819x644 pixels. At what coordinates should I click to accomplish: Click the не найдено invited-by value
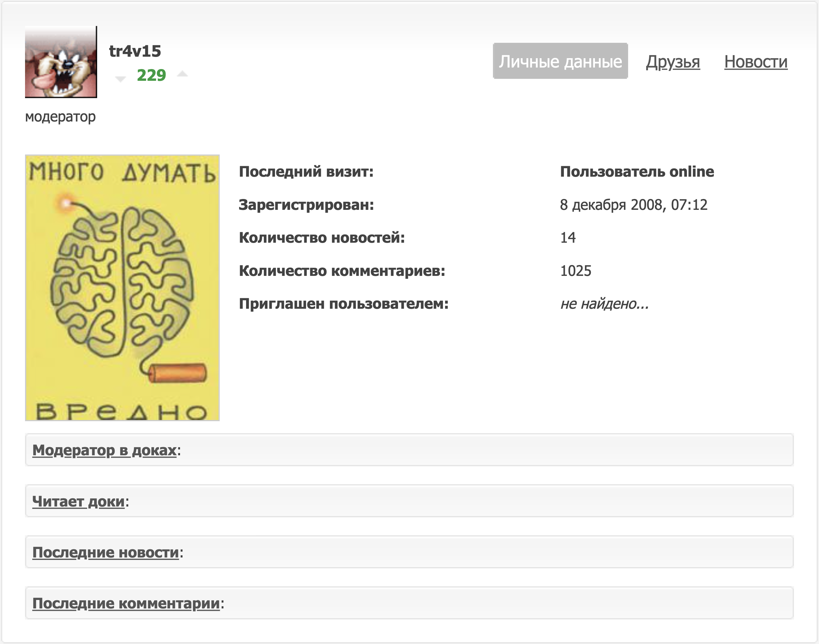(604, 304)
